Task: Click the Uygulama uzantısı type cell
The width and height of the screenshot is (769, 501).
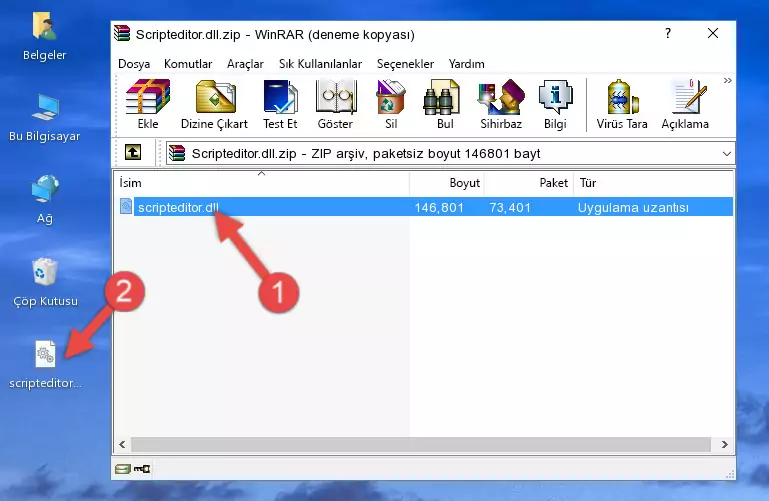Action: [x=633, y=207]
